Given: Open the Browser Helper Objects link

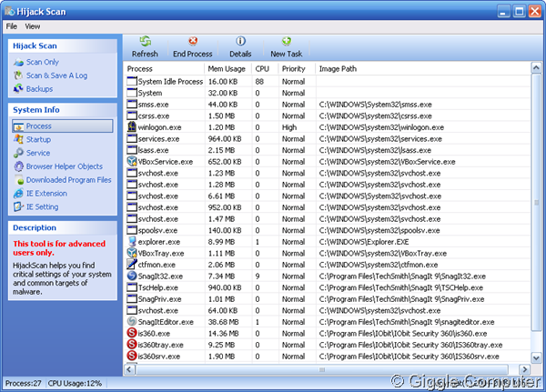Looking at the screenshot, I should pos(65,166).
